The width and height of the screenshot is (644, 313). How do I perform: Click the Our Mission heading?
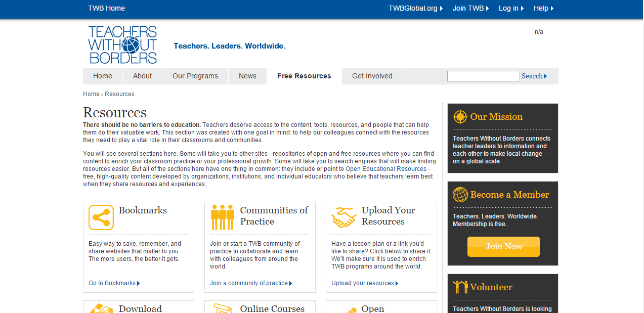point(496,117)
